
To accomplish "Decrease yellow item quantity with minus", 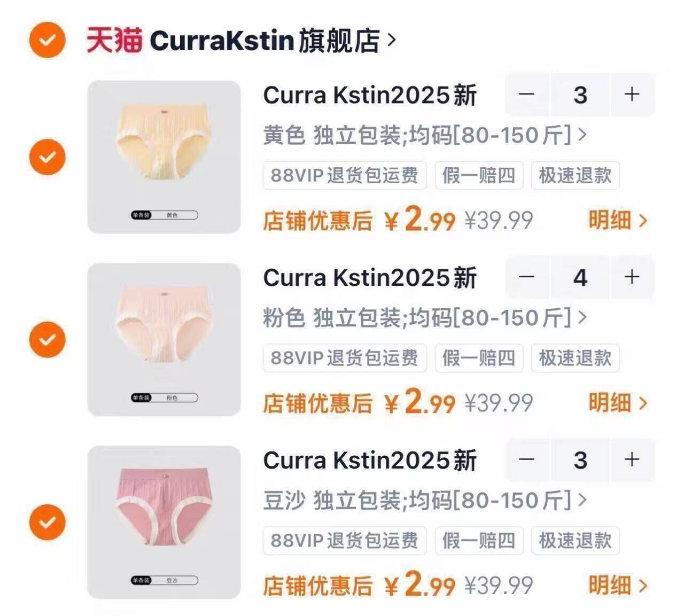I will pyautogui.click(x=527, y=95).
